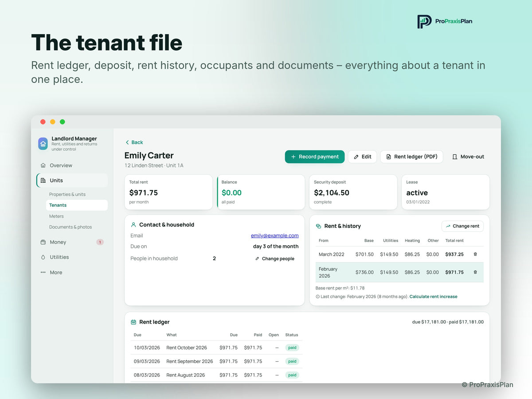Click the Move-out door icon
This screenshot has height=399, width=532.
click(454, 157)
